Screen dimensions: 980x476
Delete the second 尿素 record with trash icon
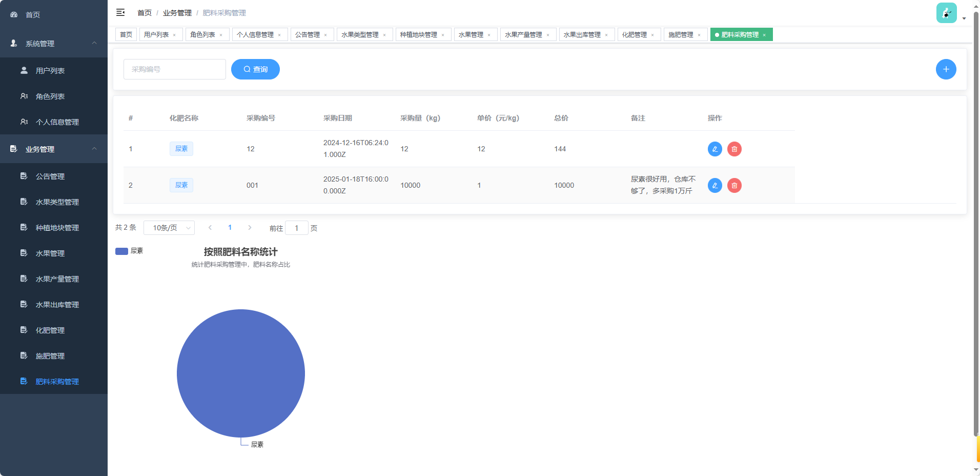coord(734,185)
